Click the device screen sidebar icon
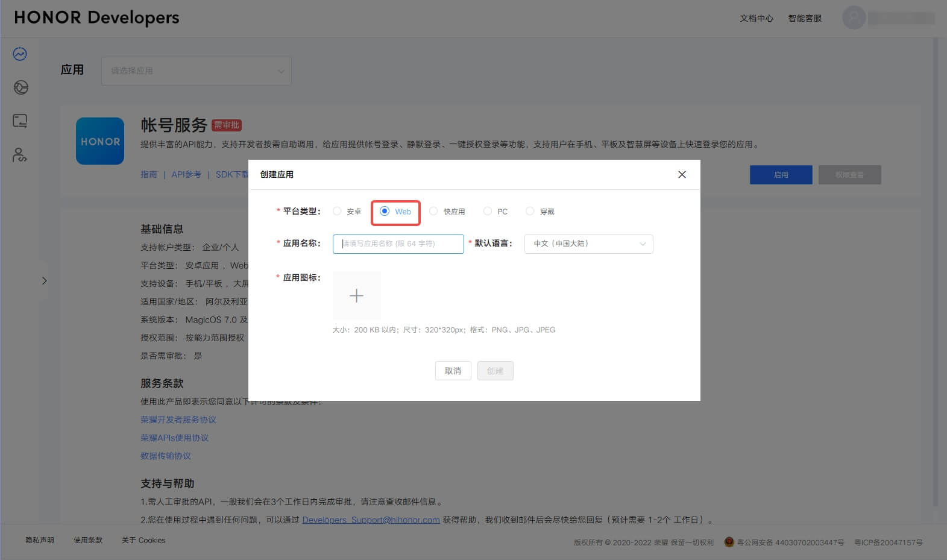 (20, 121)
